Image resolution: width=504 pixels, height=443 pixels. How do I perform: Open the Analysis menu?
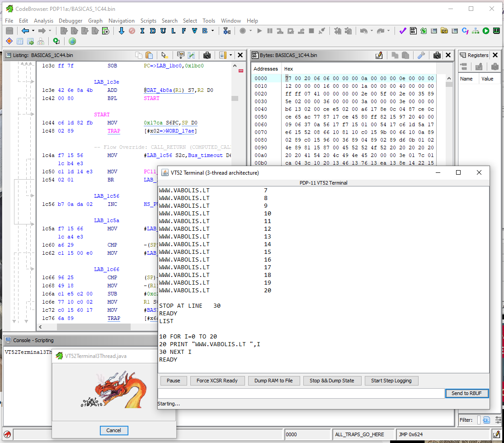pyautogui.click(x=43, y=21)
